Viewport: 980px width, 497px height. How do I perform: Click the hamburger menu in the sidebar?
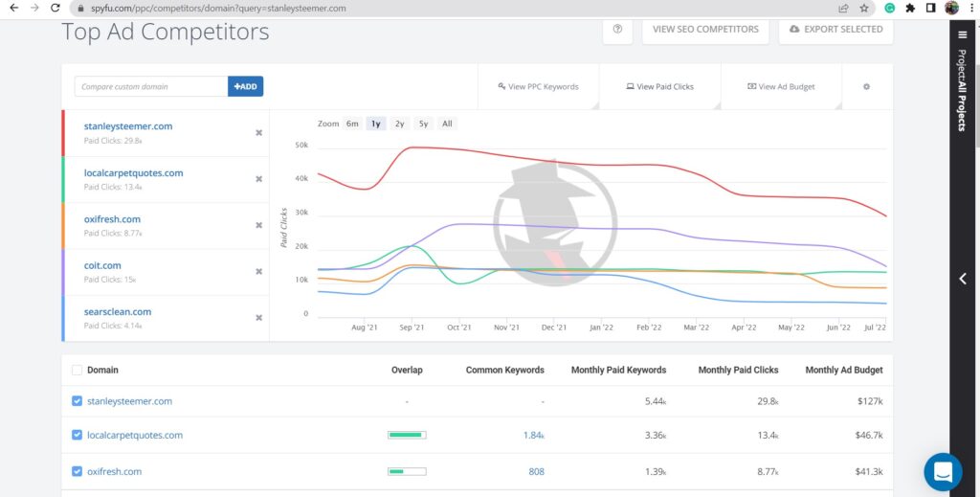pos(963,35)
